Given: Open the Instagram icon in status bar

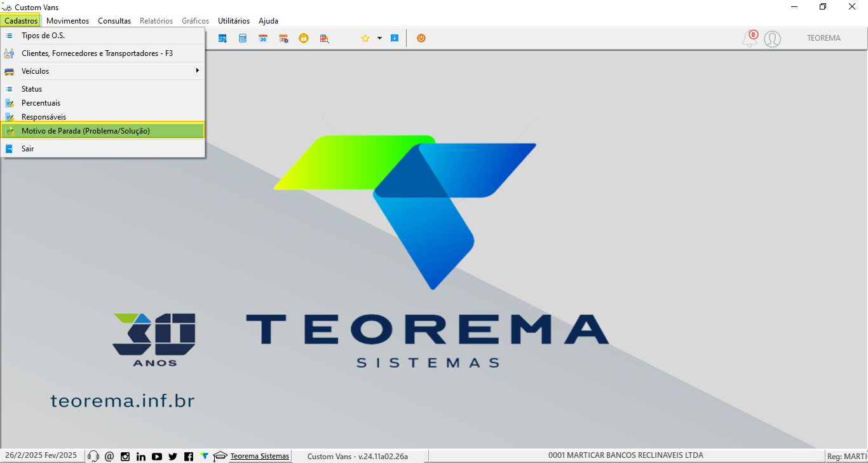Looking at the screenshot, I should point(125,456).
